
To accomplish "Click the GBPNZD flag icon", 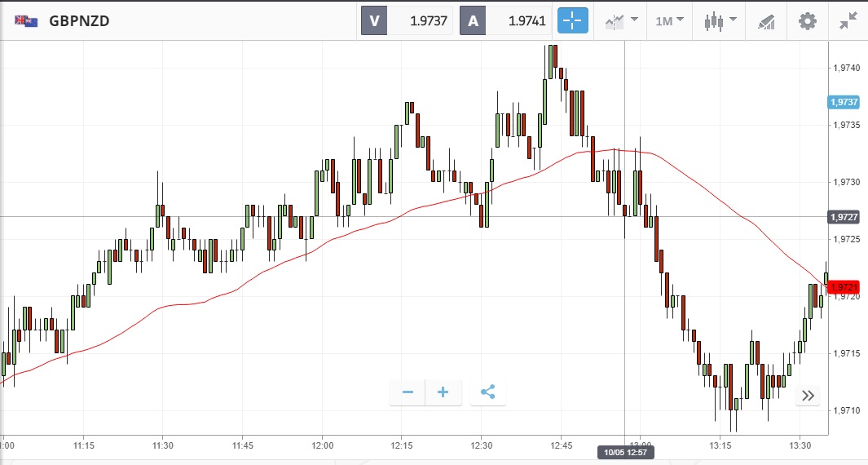I will pyautogui.click(x=25, y=21).
